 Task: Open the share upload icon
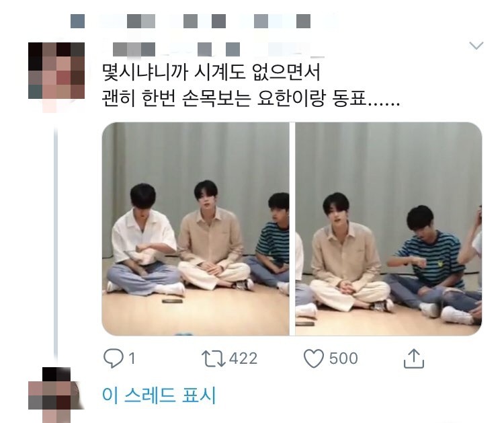point(414,358)
